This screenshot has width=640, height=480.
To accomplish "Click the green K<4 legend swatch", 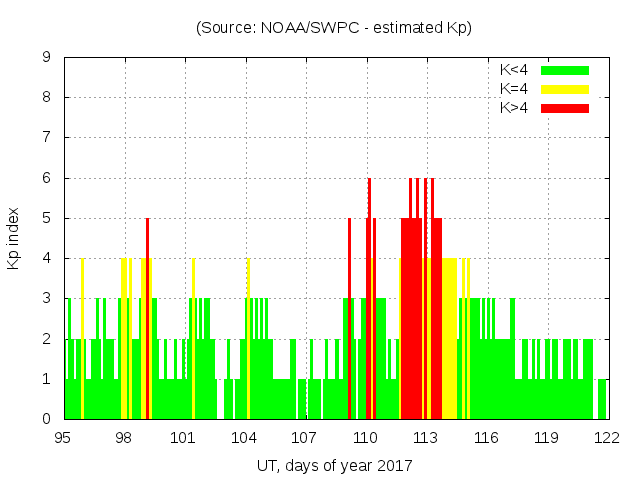I will (565, 70).
